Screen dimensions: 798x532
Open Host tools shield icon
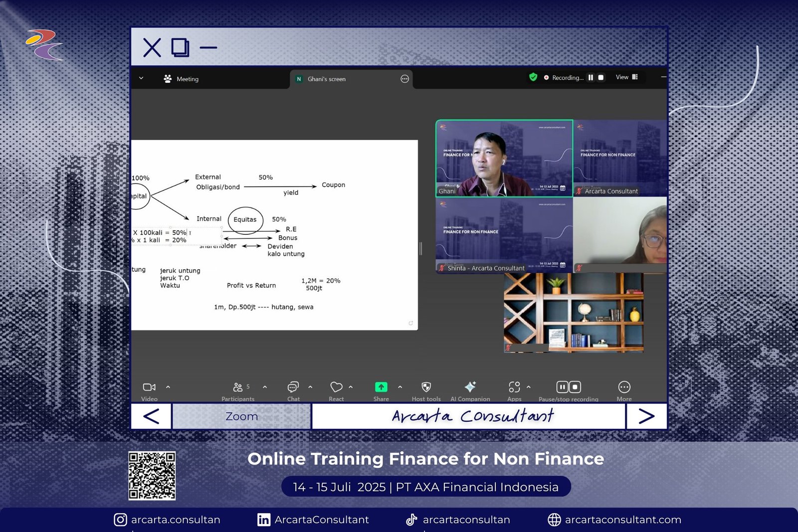(x=426, y=387)
